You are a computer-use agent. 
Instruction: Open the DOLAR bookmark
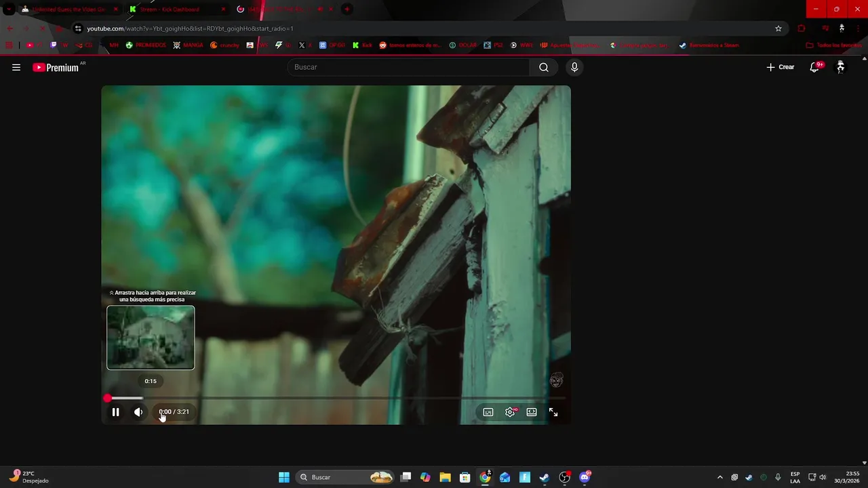(x=463, y=45)
